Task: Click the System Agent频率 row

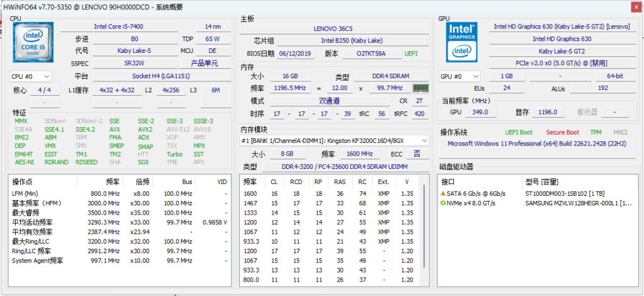Action: [x=119, y=261]
